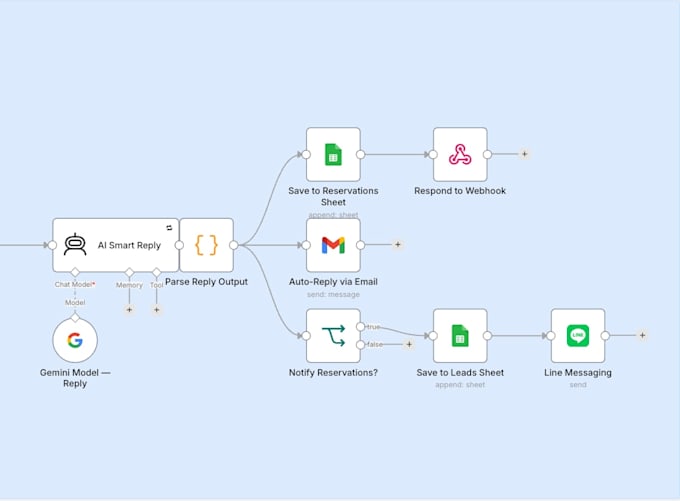Click the "Gemini Model — Reply" label
The height and width of the screenshot is (501, 680).
75,378
